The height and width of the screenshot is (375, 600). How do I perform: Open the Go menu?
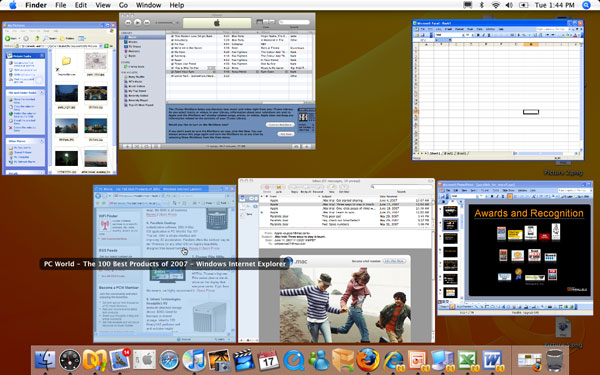pos(123,5)
